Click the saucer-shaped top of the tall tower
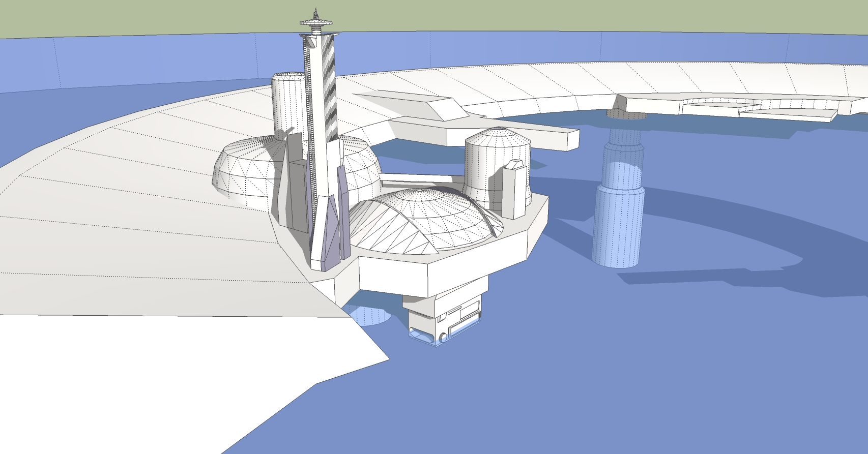Viewport: 868px width, 454px height. [x=316, y=22]
